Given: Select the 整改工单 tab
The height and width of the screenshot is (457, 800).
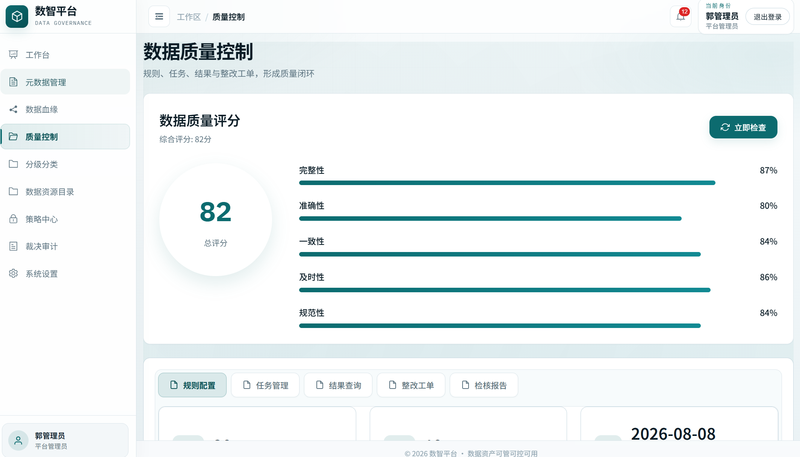Looking at the screenshot, I should 411,385.
